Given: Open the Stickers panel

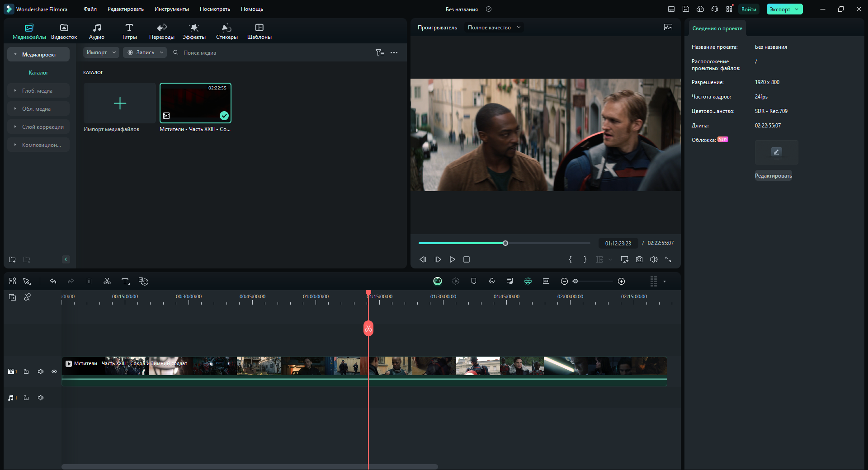Looking at the screenshot, I should click(x=226, y=32).
